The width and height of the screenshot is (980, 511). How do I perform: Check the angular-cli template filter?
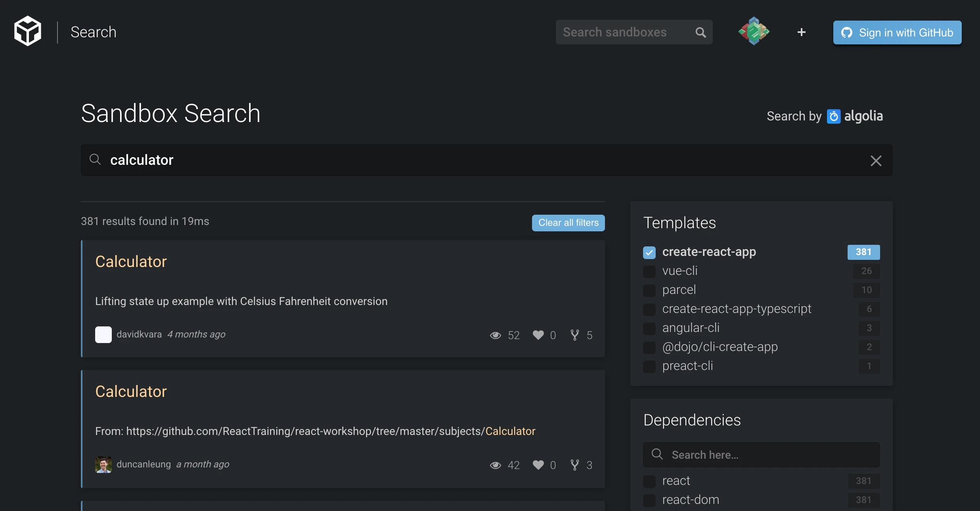[649, 328]
